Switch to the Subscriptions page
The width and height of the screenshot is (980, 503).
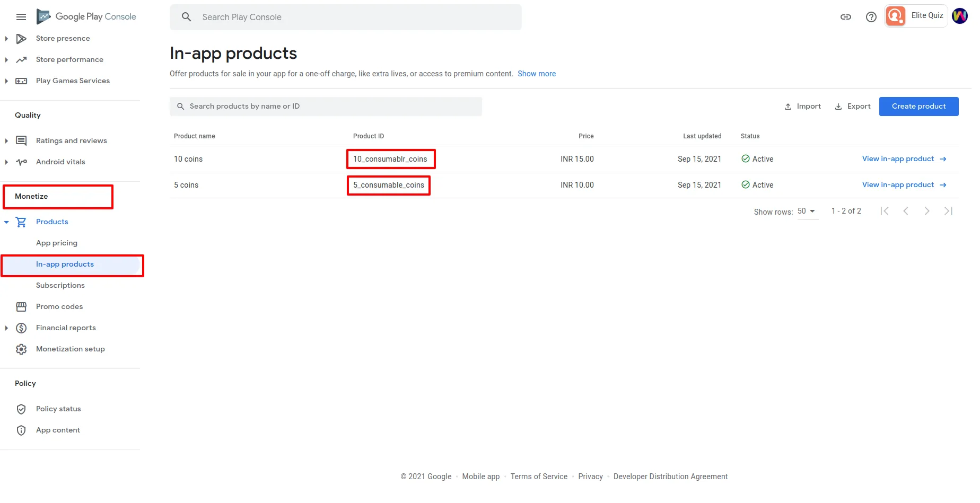tap(60, 285)
